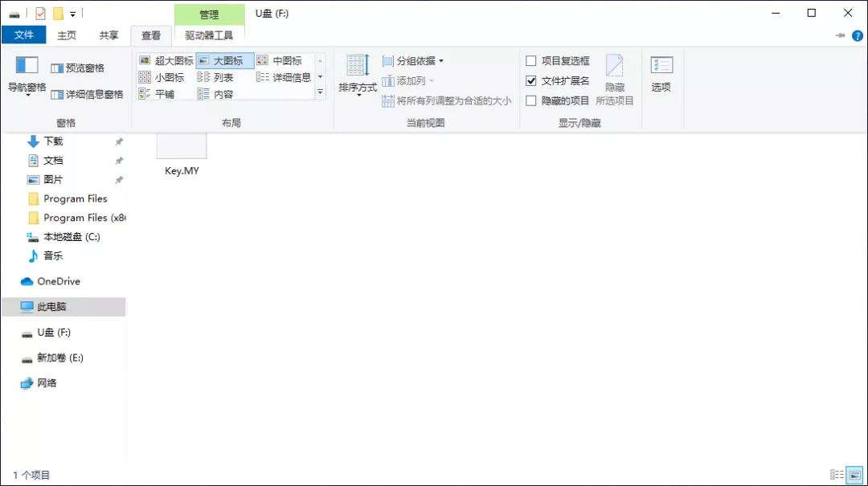Switch to the 主页 (Home) ribbon tab

pyautogui.click(x=66, y=35)
